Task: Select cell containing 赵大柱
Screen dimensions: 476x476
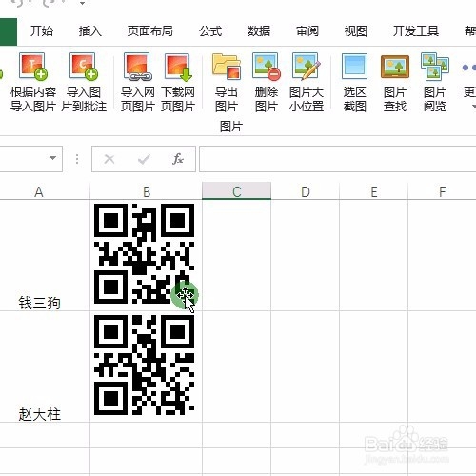Action: tap(45, 367)
